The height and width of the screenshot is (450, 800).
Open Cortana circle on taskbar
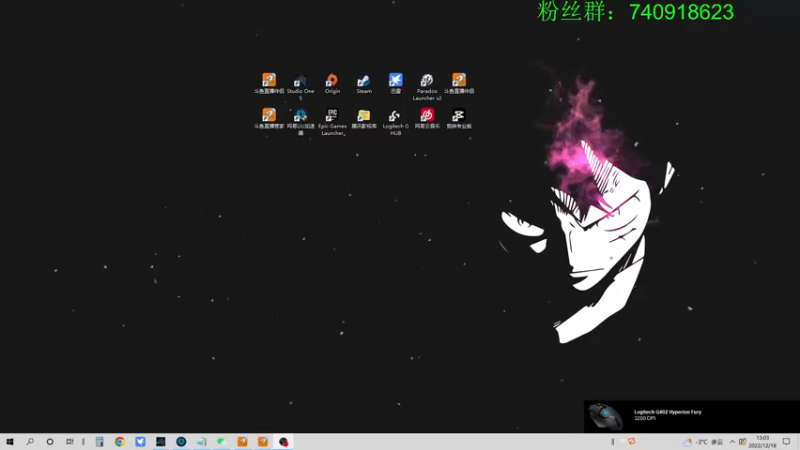(49, 442)
